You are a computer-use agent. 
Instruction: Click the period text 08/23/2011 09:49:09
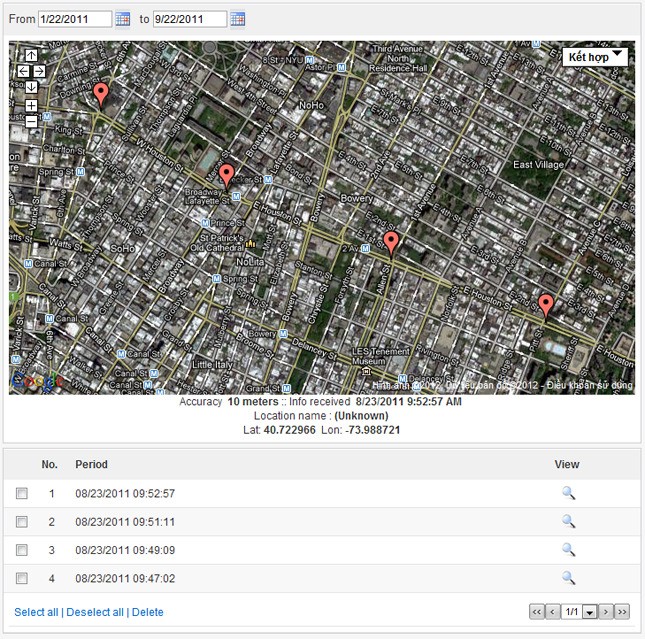[x=125, y=550]
